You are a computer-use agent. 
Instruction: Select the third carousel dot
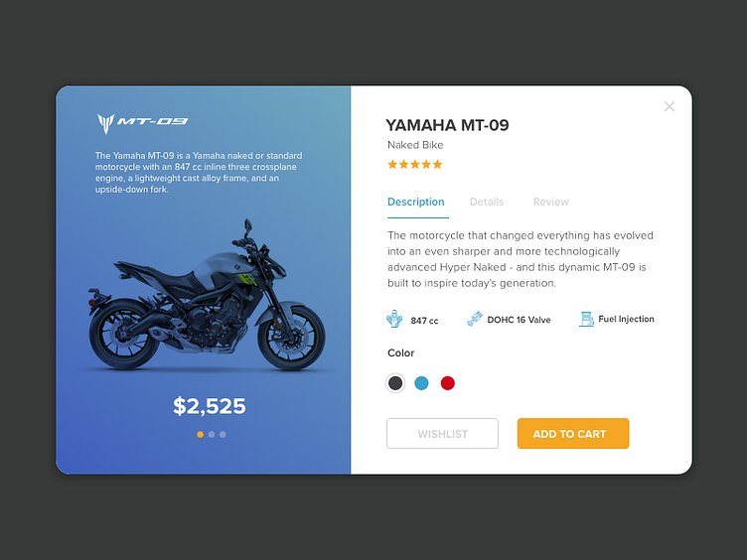[223, 434]
